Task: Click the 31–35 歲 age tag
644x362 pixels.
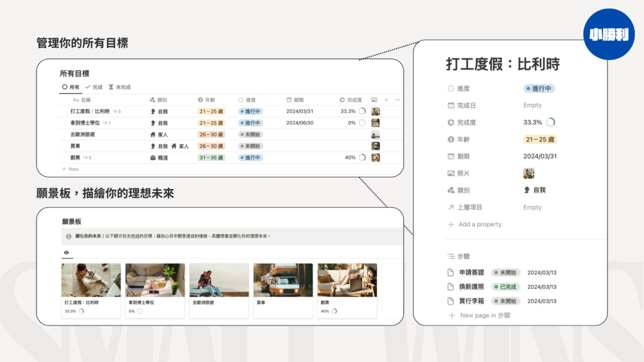Action: pos(211,158)
